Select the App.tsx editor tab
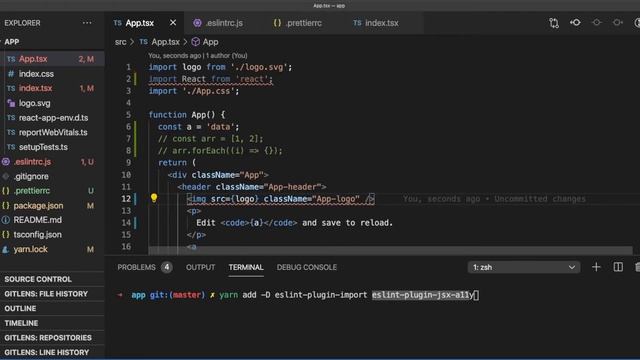 pos(139,23)
